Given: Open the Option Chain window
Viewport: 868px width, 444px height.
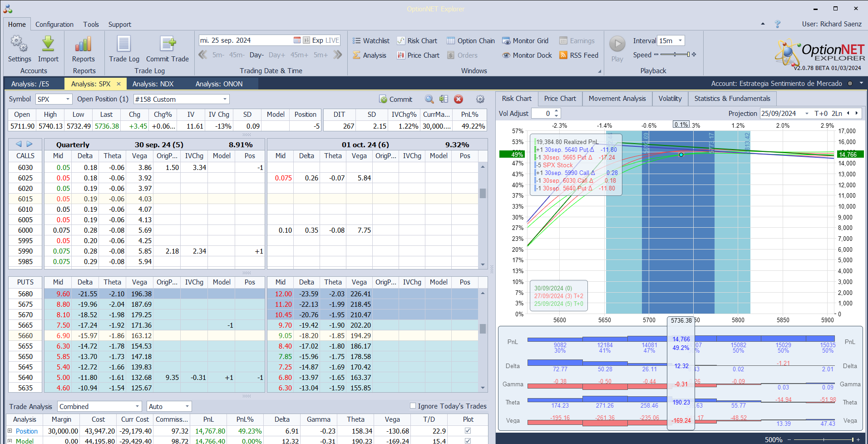Looking at the screenshot, I should tap(471, 41).
